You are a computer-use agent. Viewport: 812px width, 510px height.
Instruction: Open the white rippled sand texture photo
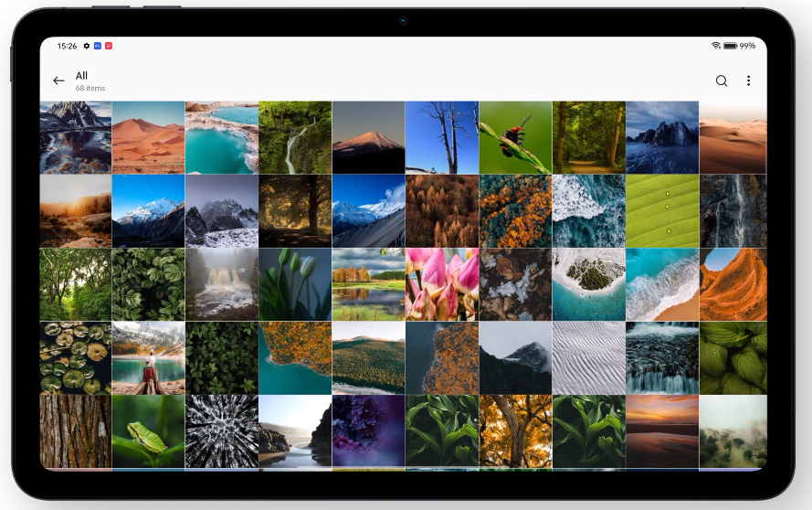(589, 358)
